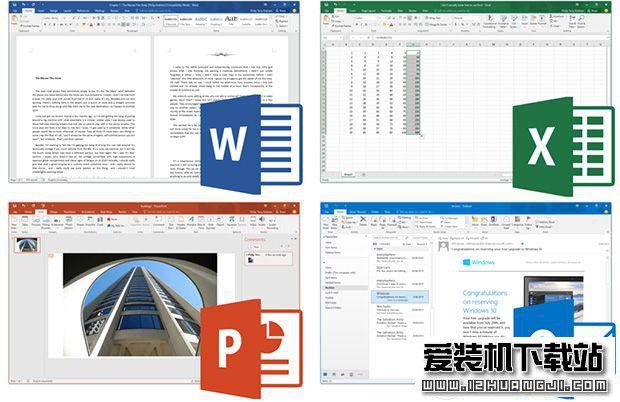The image size is (620, 402).
Task: Click the Delete icon in Outlook ribbon
Action: 363,221
